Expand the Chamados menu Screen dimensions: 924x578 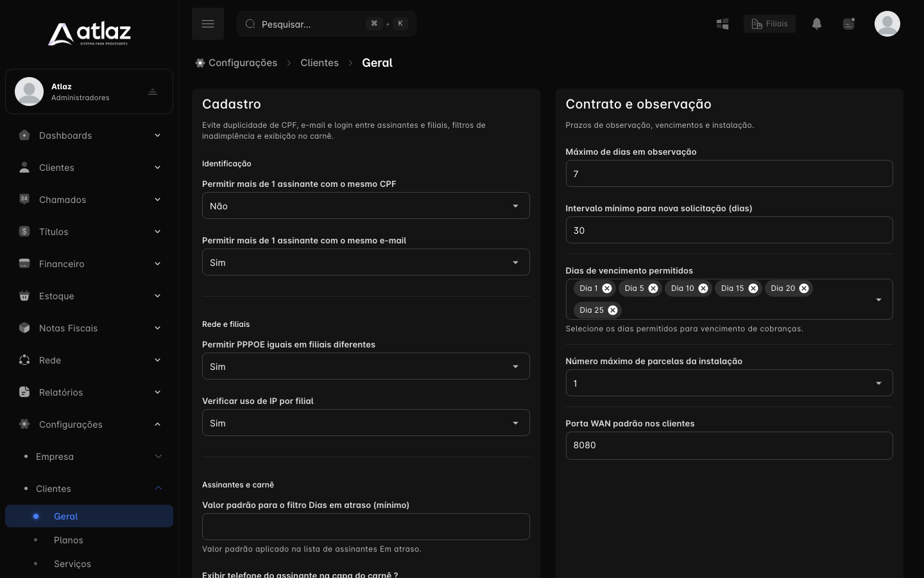coord(89,200)
